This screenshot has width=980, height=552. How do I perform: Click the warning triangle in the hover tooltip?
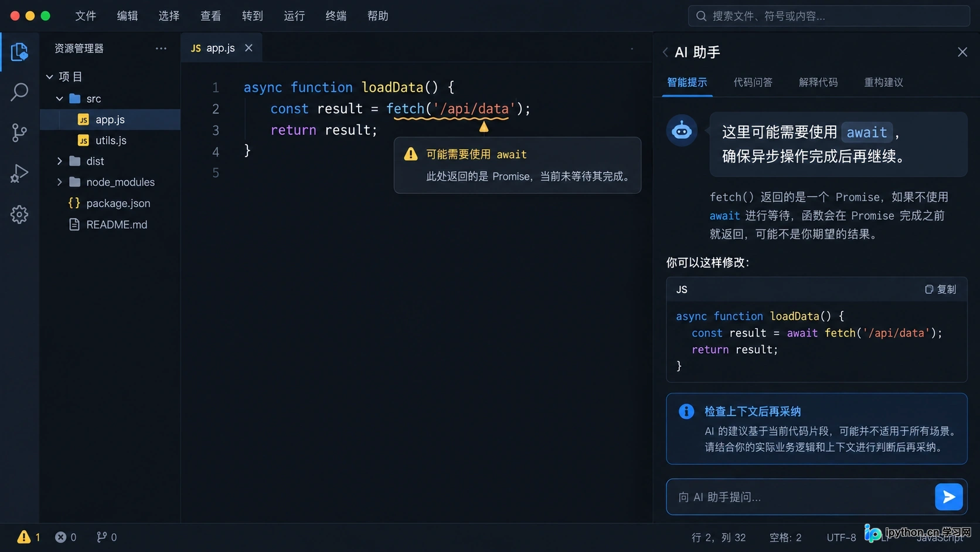[x=411, y=154]
